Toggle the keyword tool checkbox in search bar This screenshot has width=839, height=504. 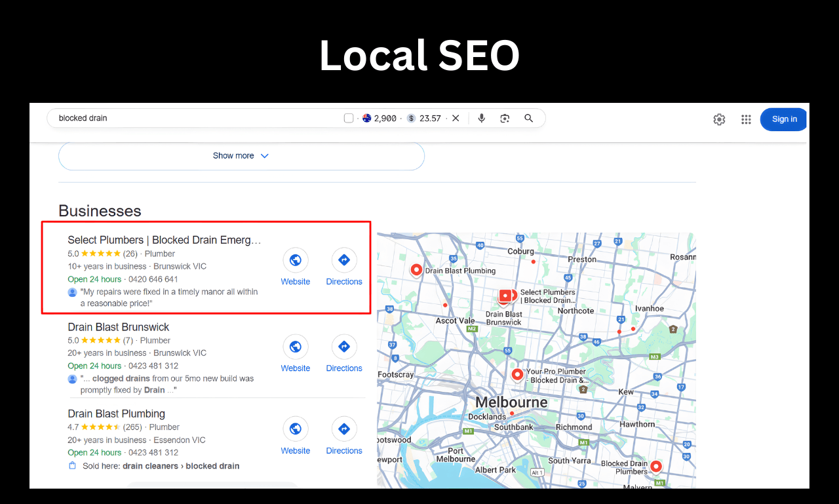[348, 117]
